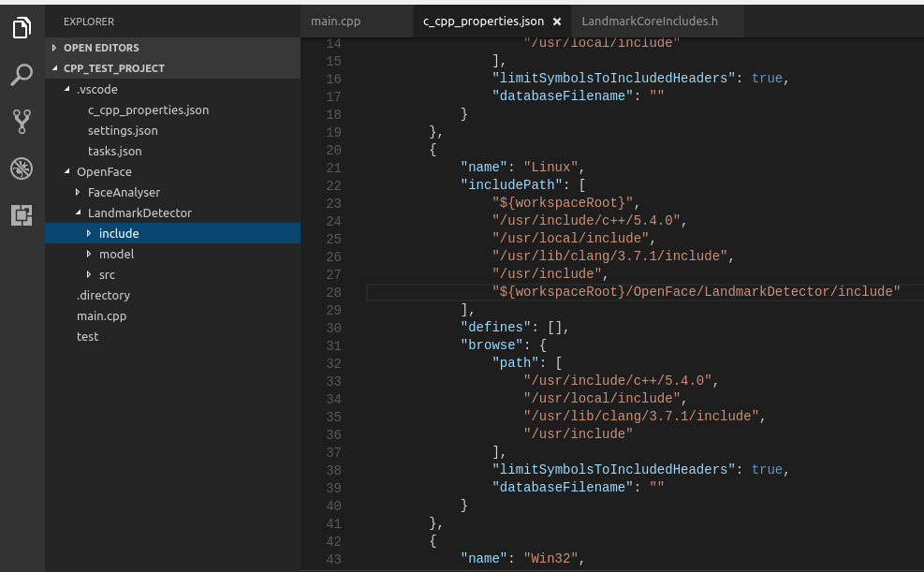Open settings.json in the explorer

pos(123,130)
